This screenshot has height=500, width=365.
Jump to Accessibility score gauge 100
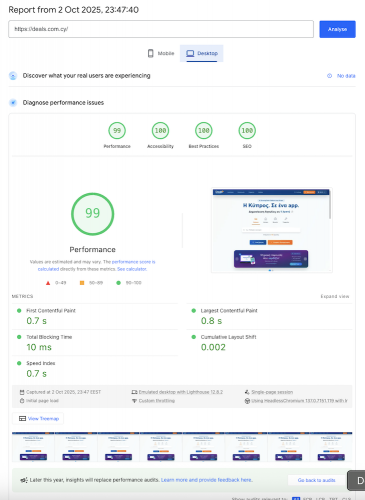click(x=160, y=130)
